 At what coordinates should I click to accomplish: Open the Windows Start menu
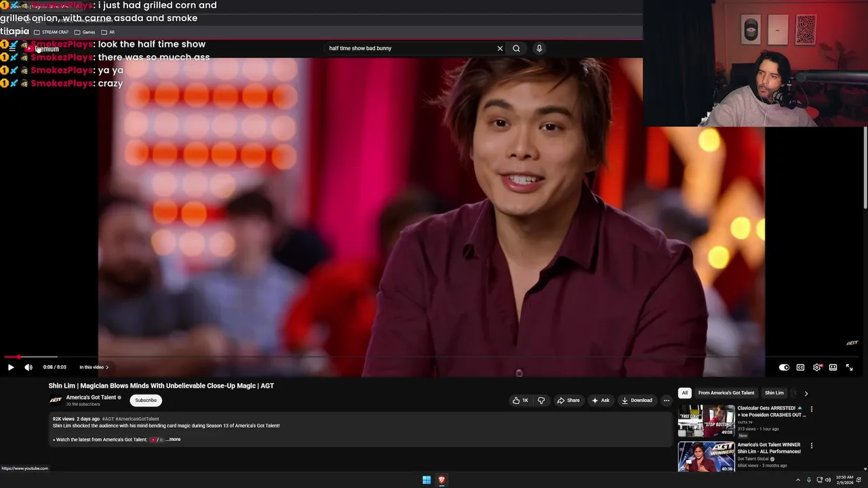427,480
